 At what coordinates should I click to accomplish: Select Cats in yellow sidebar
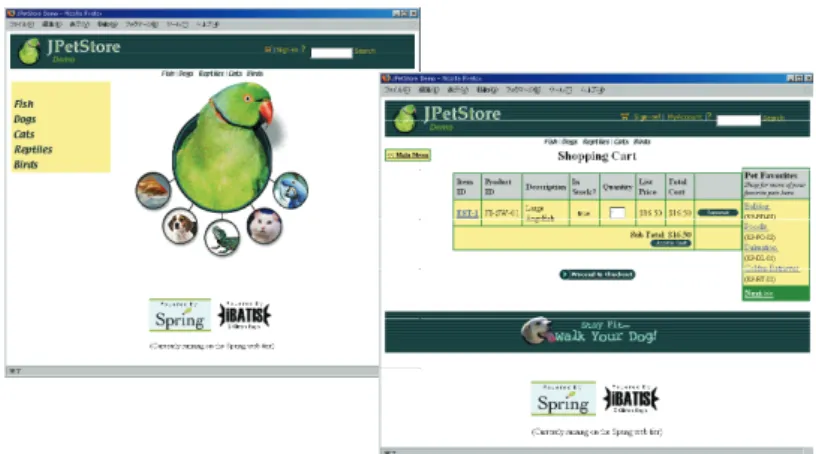click(x=24, y=134)
